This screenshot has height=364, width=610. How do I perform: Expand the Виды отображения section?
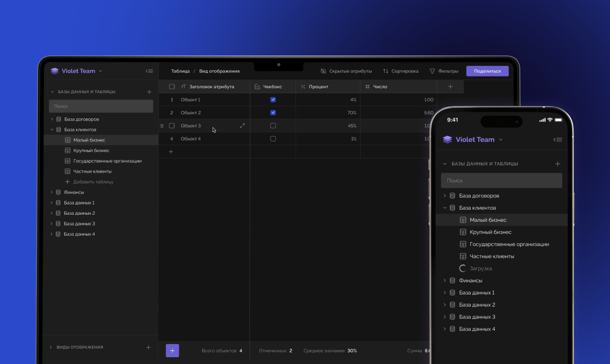[51, 347]
